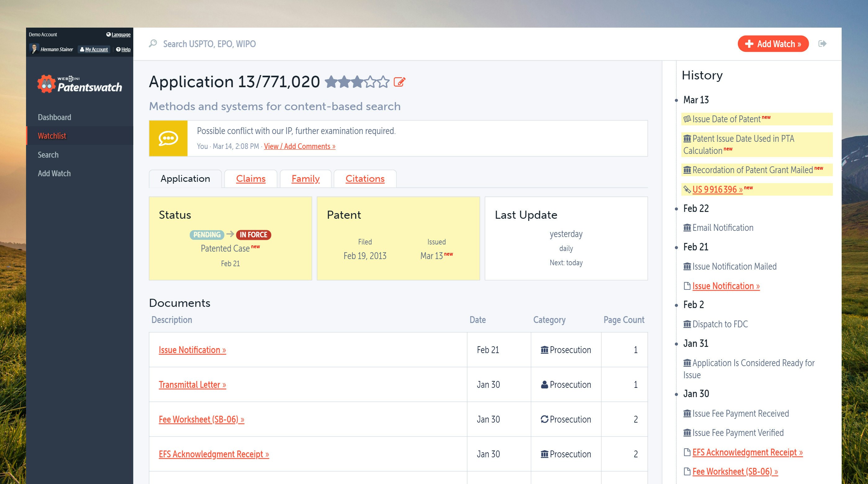868x484 pixels.
Task: Open US 9 916 396 patent link
Action: pos(717,189)
